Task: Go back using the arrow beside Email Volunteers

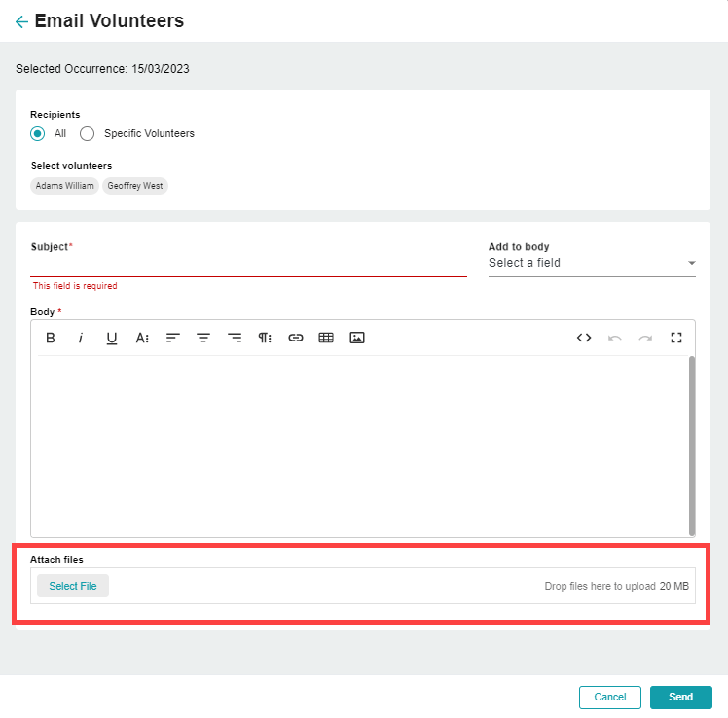Action: click(21, 21)
